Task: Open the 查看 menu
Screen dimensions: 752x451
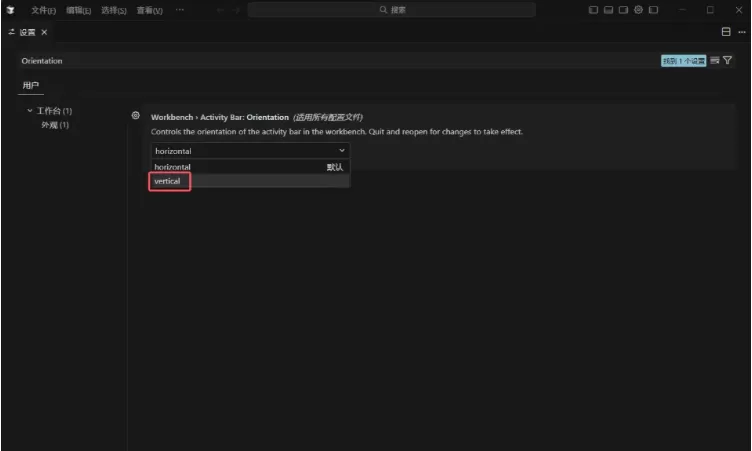Action: tap(149, 10)
